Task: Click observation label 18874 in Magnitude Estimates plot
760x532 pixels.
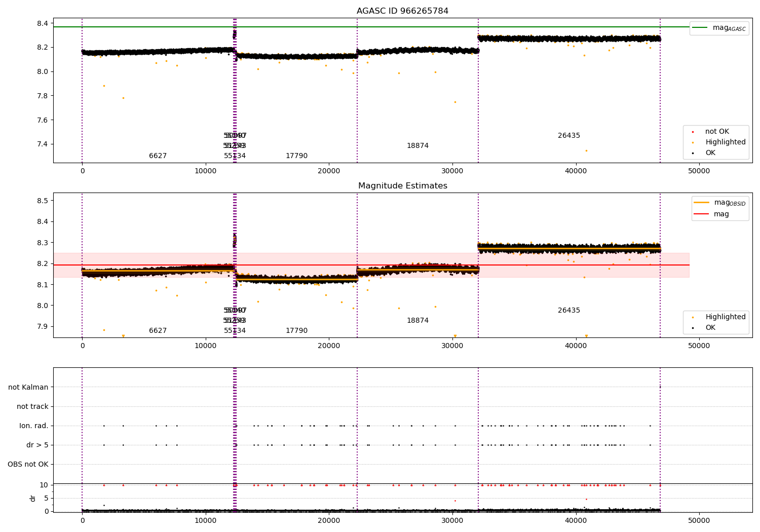Action: tap(417, 321)
